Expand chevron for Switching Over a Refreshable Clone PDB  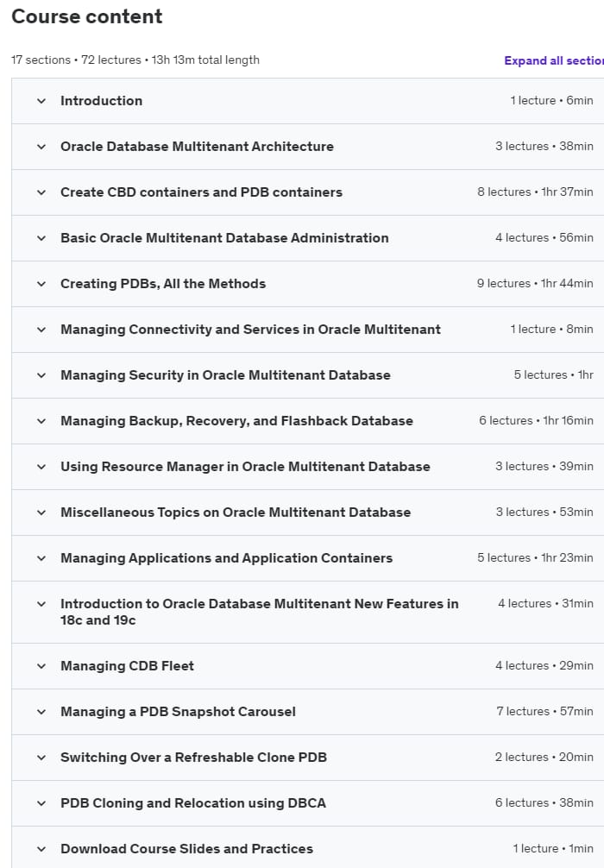click(x=41, y=758)
